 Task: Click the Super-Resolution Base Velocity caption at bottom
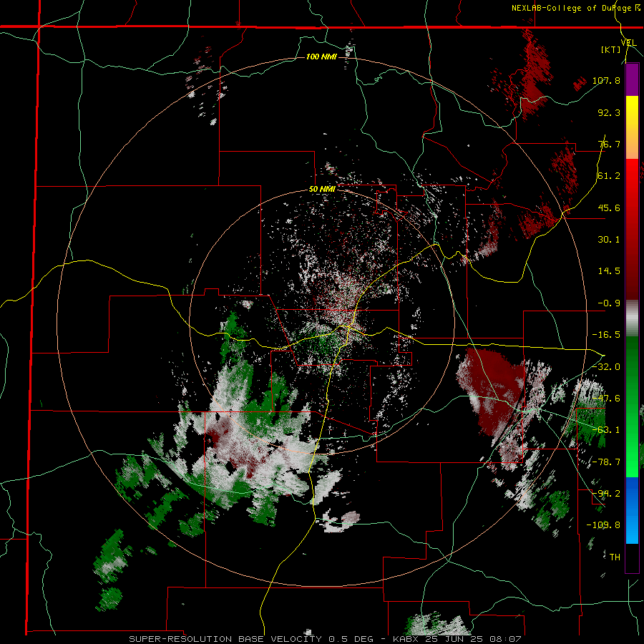[x=324, y=639]
